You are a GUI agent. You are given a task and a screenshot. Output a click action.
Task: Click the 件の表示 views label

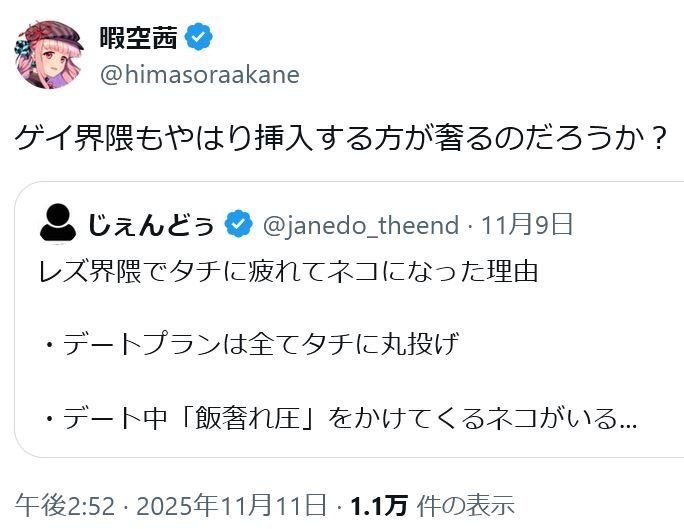467,503
